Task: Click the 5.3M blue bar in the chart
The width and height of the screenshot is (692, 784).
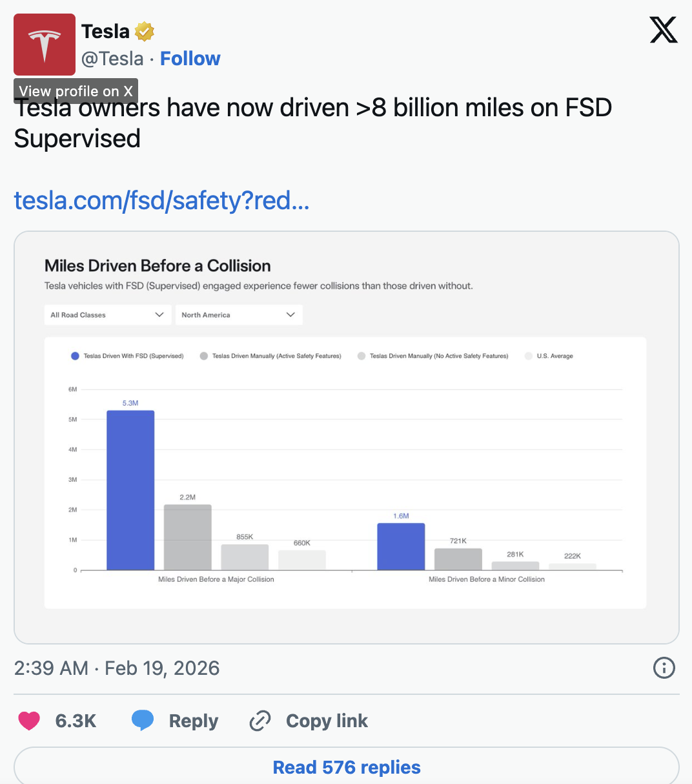Action: [130, 491]
